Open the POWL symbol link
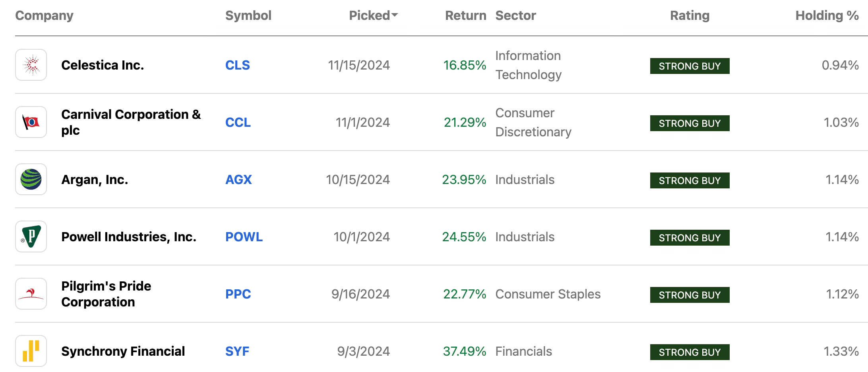Image resolution: width=868 pixels, height=372 pixels. coord(244,237)
